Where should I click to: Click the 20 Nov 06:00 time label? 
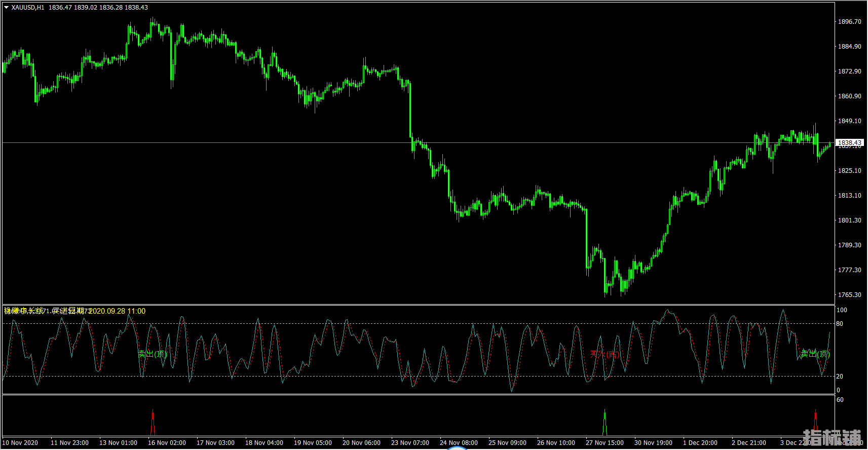(x=361, y=443)
